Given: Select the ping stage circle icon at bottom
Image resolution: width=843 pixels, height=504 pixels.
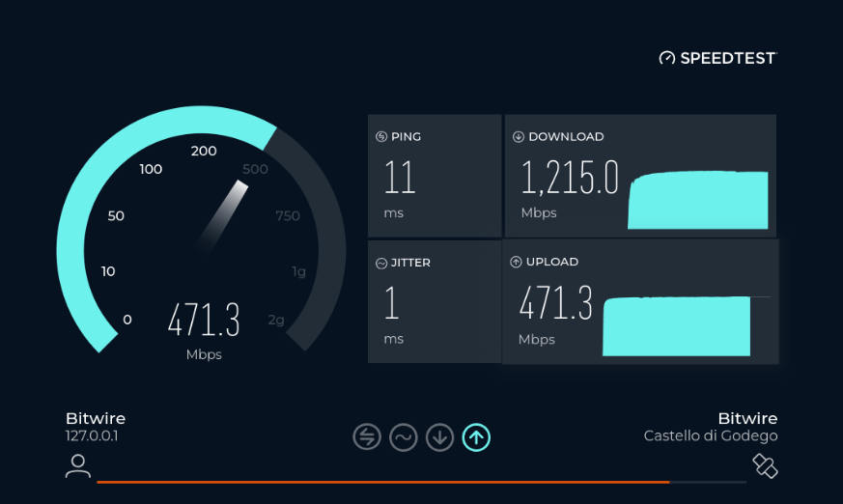Looking at the screenshot, I should tap(367, 437).
